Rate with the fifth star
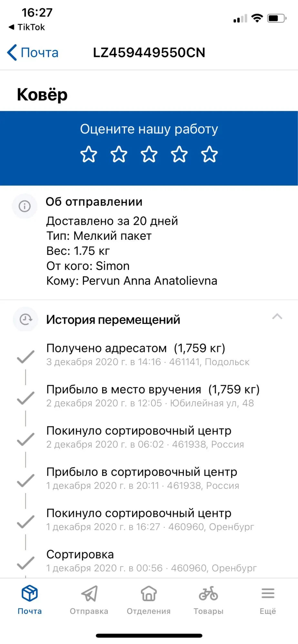Screen dimensions: 298x644 pyautogui.click(x=209, y=154)
